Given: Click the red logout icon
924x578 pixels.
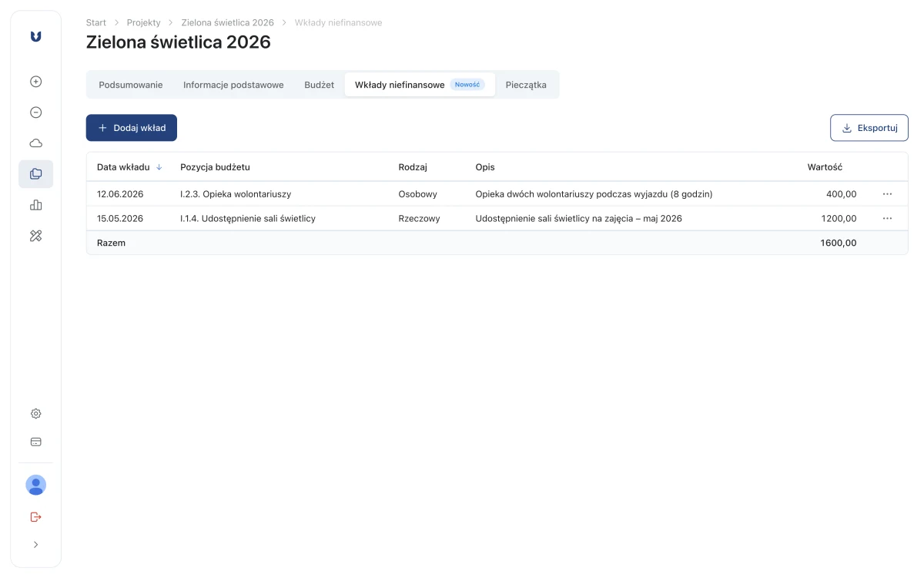Looking at the screenshot, I should click(35, 516).
